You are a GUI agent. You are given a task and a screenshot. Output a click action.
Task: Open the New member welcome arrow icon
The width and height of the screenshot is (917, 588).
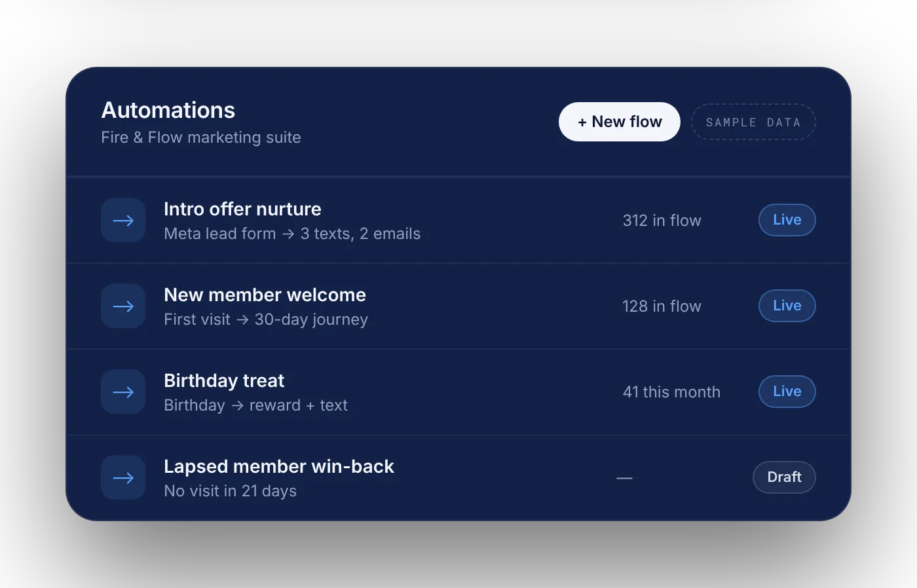123,306
